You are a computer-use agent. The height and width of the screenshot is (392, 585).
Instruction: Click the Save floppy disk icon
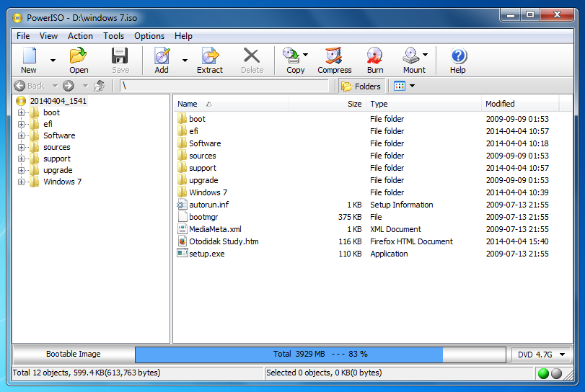[120, 56]
